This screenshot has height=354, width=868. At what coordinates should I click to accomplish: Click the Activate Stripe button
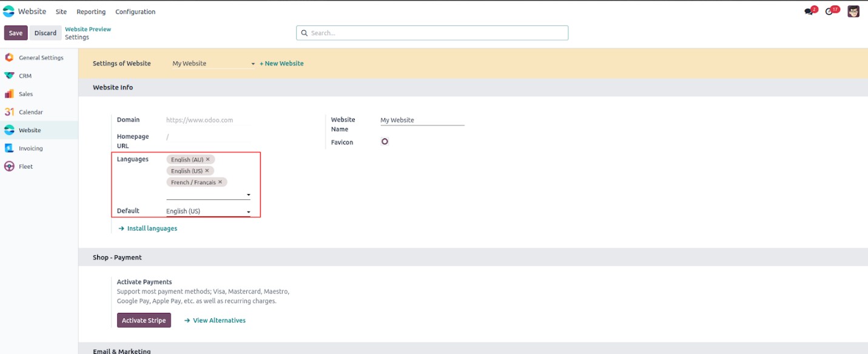click(x=144, y=321)
